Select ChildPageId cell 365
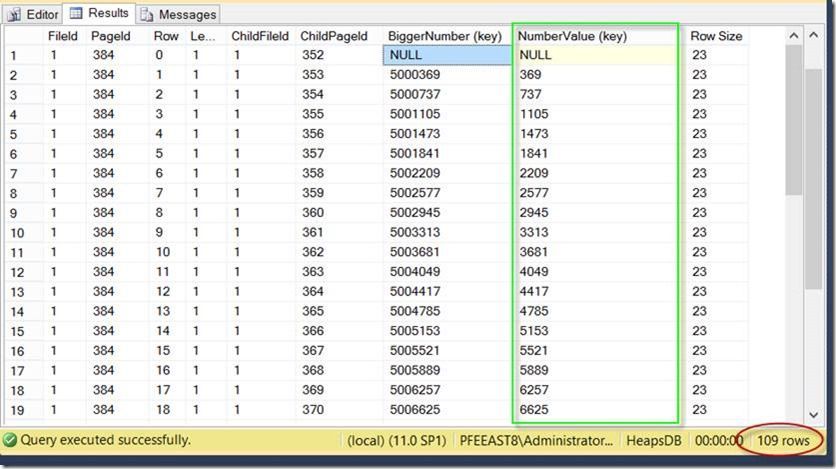This screenshot has height=469, width=836. [x=339, y=311]
